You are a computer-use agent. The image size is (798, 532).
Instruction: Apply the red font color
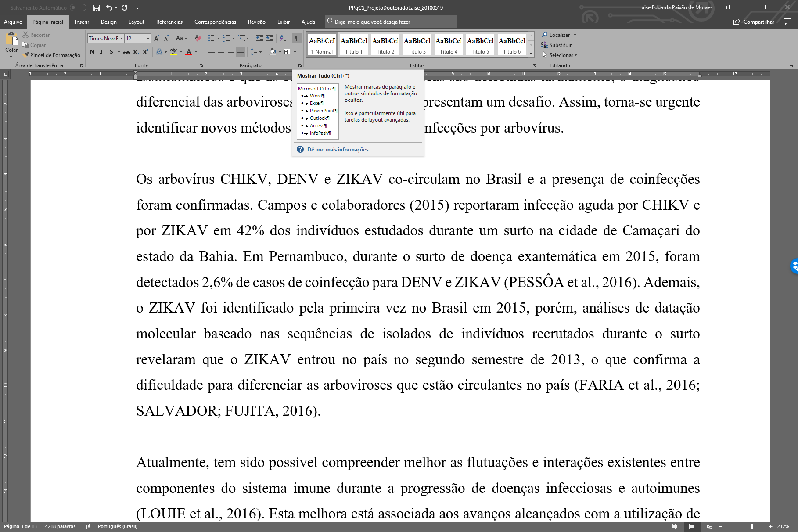[x=189, y=52]
